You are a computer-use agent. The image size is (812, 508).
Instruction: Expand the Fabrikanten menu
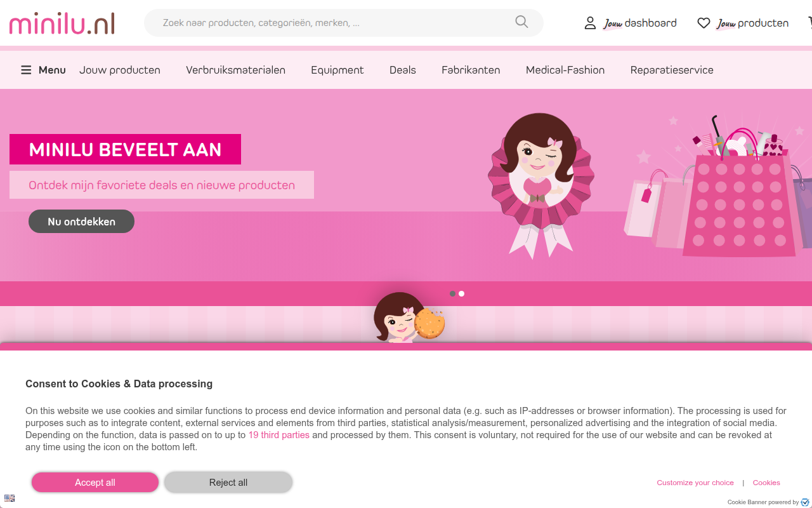point(471,70)
